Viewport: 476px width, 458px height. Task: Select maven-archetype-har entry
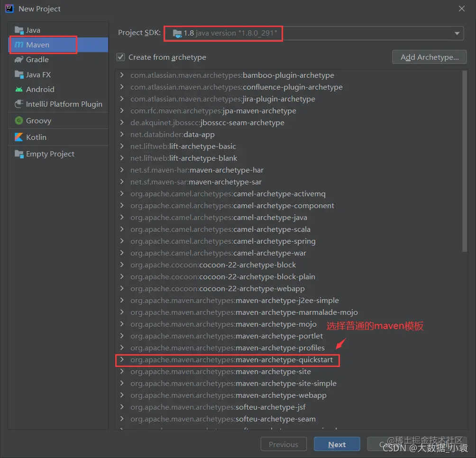tap(197, 170)
